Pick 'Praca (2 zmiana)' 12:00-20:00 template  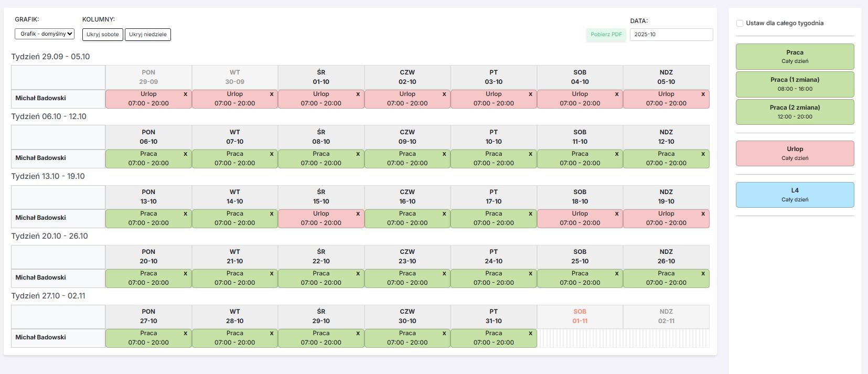click(795, 112)
